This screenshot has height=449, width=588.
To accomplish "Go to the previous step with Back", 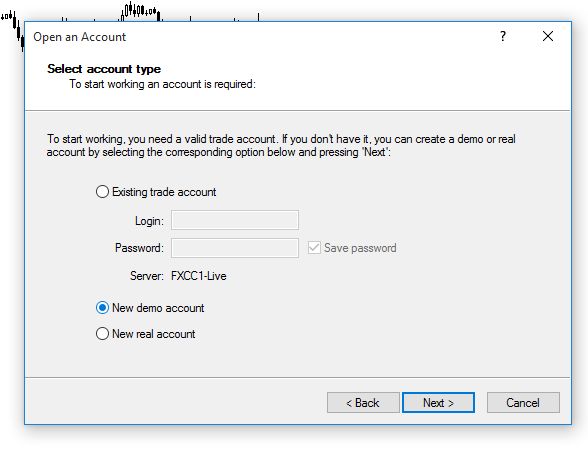I will tap(363, 402).
